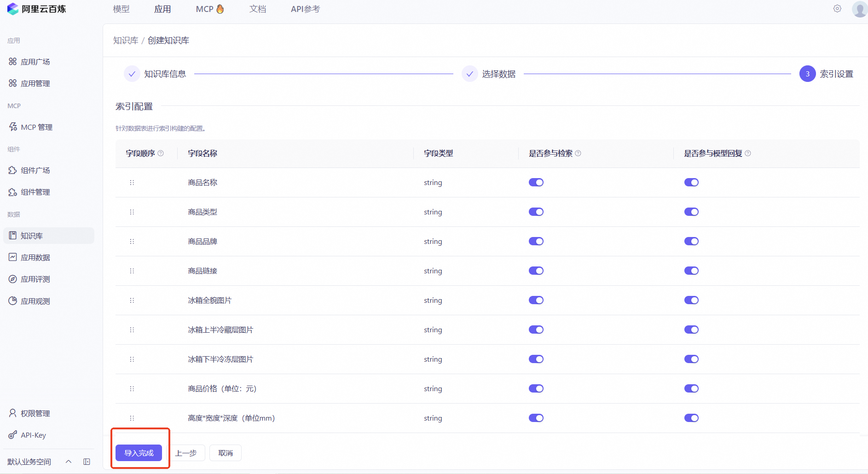
Task: Expand the 默认业务空间 workspace chevron
Action: (x=69, y=462)
